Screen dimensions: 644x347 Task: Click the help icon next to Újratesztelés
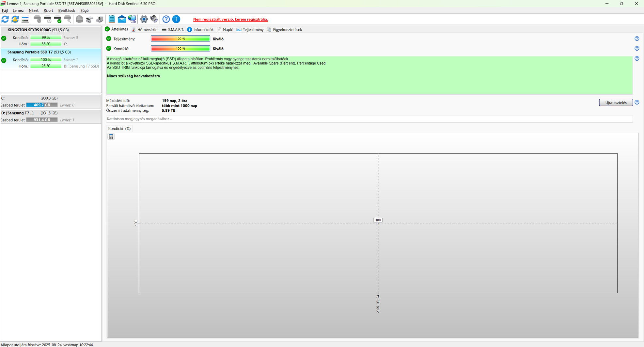(637, 103)
